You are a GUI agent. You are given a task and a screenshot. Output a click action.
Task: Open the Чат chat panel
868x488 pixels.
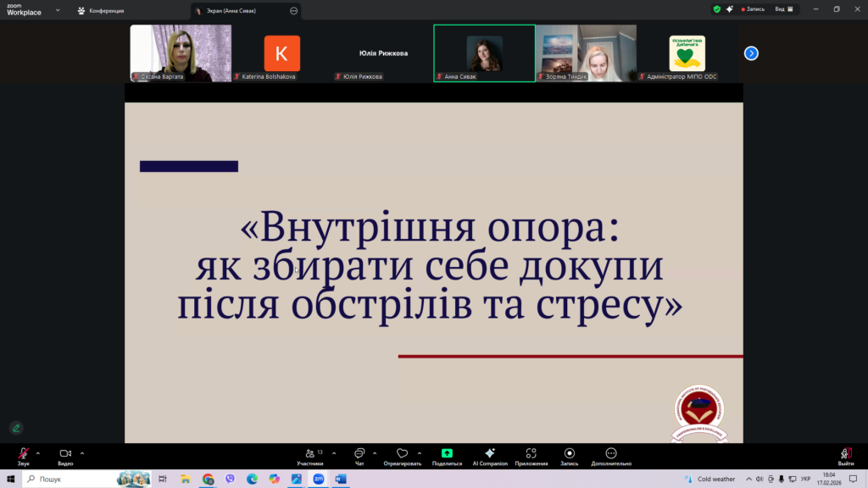(359, 454)
